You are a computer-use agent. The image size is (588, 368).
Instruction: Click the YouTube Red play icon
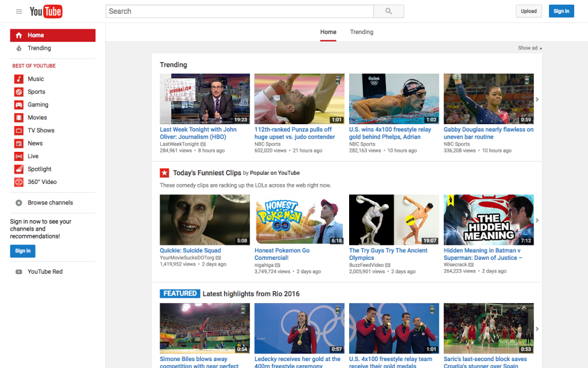pos(19,272)
